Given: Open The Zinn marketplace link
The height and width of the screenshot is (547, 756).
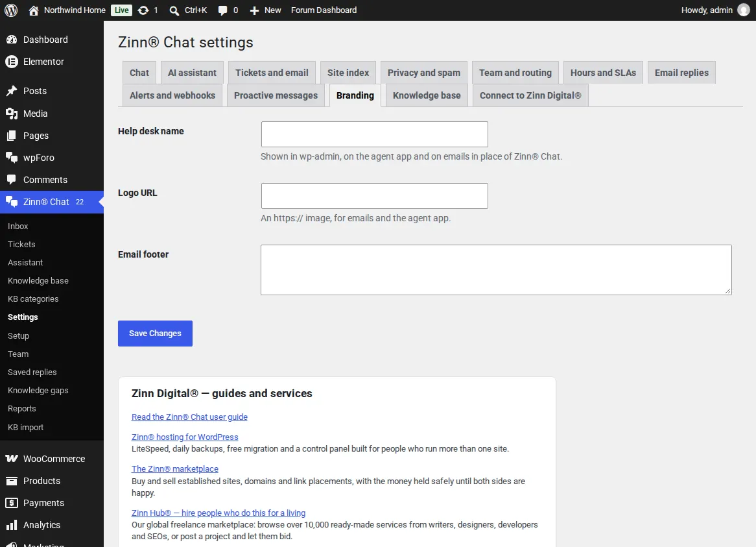Looking at the screenshot, I should [175, 468].
